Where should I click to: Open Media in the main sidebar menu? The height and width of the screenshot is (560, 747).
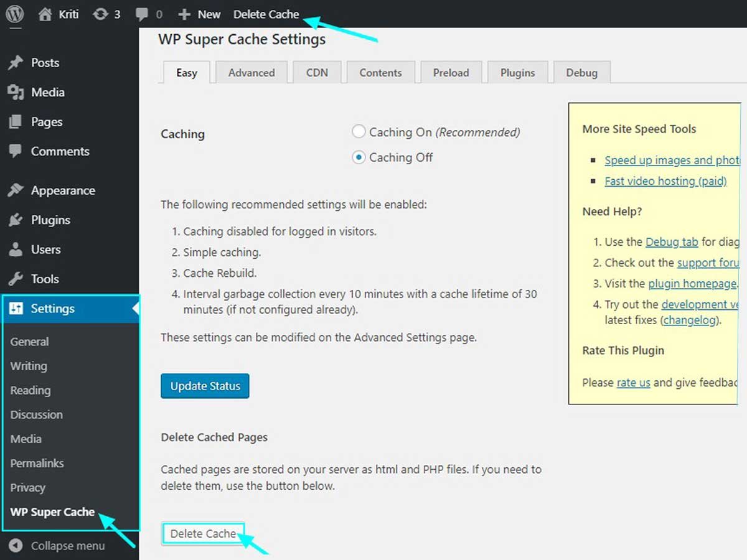pyautogui.click(x=48, y=92)
